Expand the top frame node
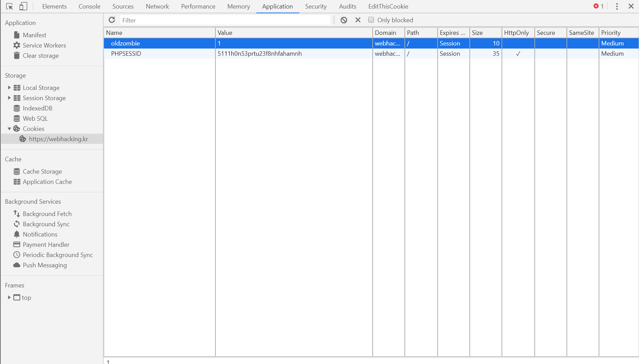The height and width of the screenshot is (364, 639). click(x=9, y=297)
